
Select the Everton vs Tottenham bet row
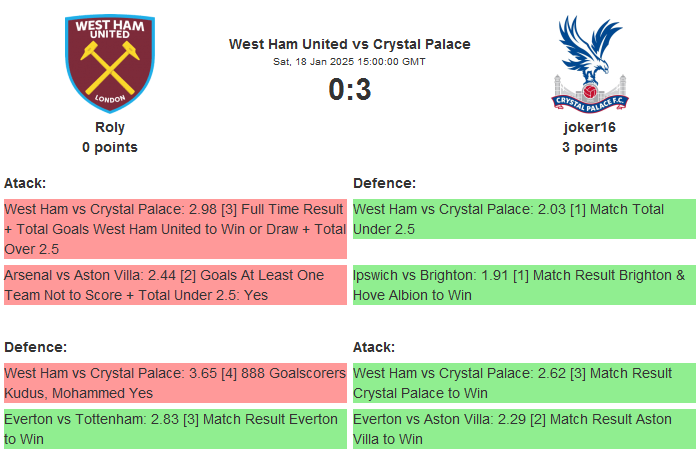click(x=175, y=429)
